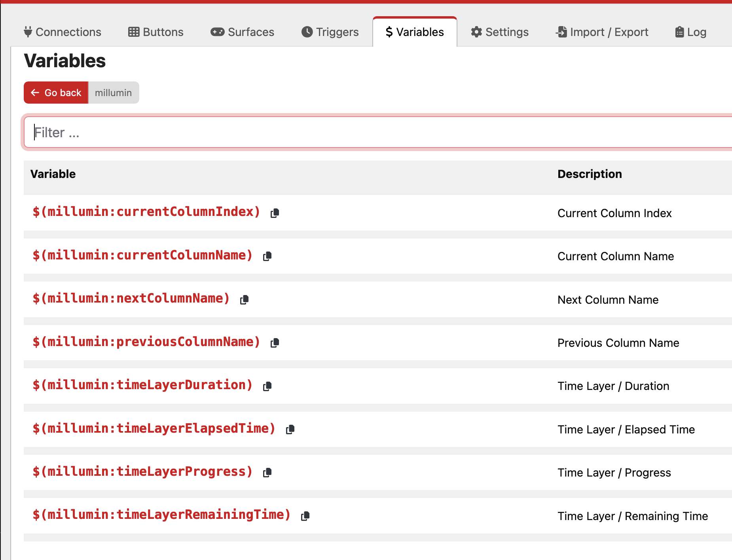Screen dimensions: 732x560
Task: Copy the timeLayerElapsedTime variable
Action: pyautogui.click(x=290, y=429)
